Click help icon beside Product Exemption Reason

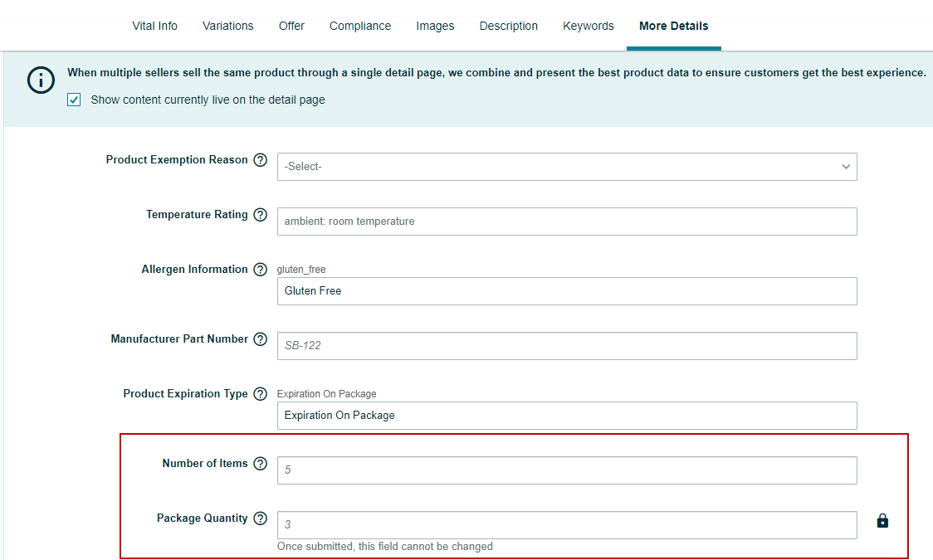[x=261, y=160]
